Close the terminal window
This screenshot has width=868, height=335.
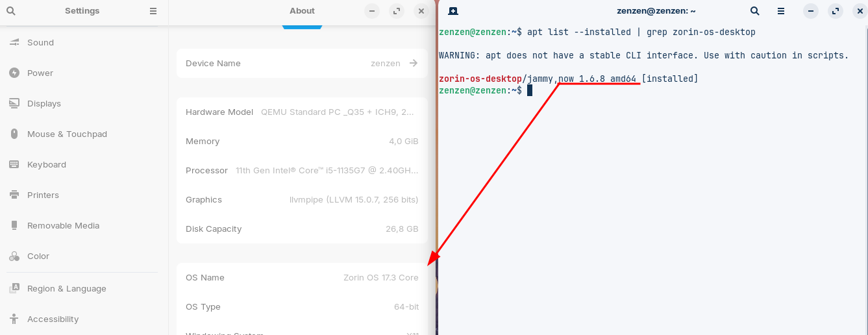click(862, 11)
